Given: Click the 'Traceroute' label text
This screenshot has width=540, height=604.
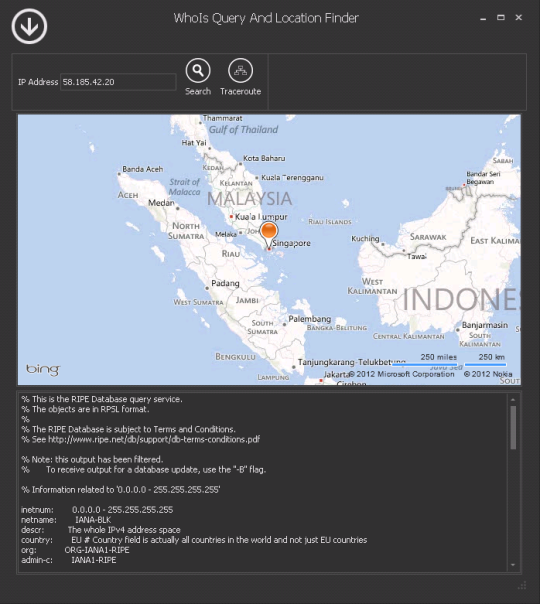Looking at the screenshot, I should [240, 91].
